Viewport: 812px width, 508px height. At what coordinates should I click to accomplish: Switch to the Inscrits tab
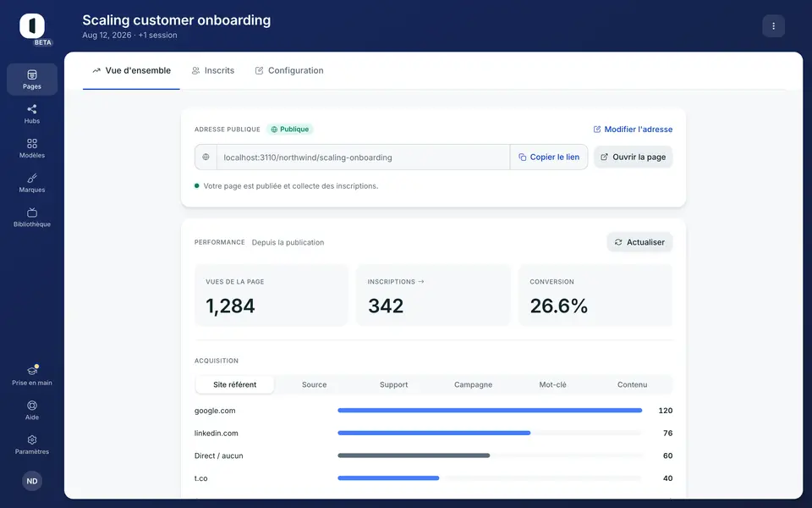click(x=213, y=70)
